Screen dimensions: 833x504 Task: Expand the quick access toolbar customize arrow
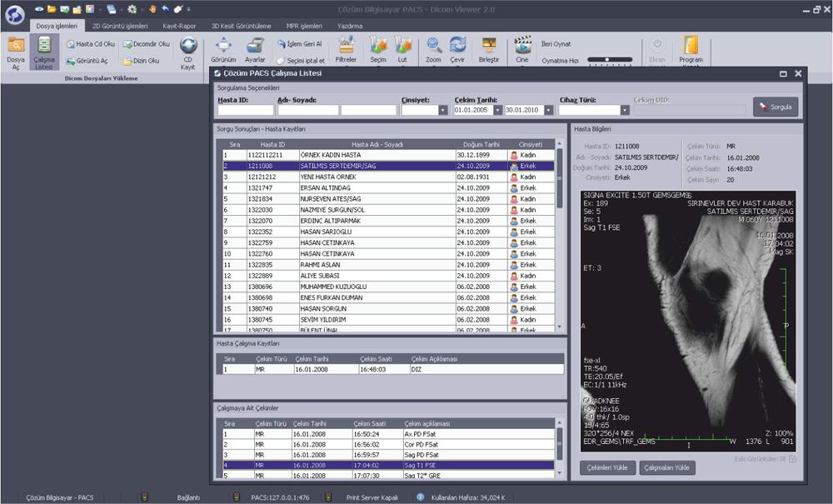point(188,9)
